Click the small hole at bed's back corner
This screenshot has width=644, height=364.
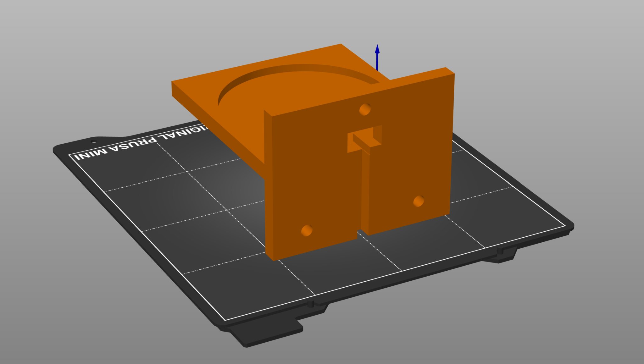click(x=94, y=141)
